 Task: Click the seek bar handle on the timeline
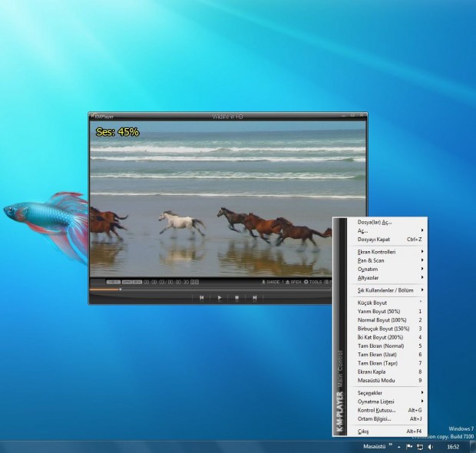tap(121, 289)
